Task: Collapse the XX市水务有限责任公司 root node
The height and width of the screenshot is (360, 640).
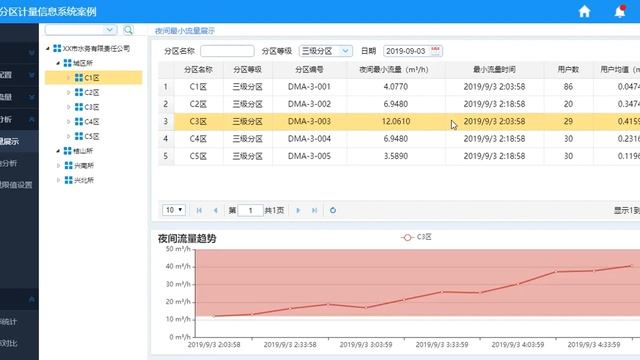Action: pyautogui.click(x=47, y=48)
